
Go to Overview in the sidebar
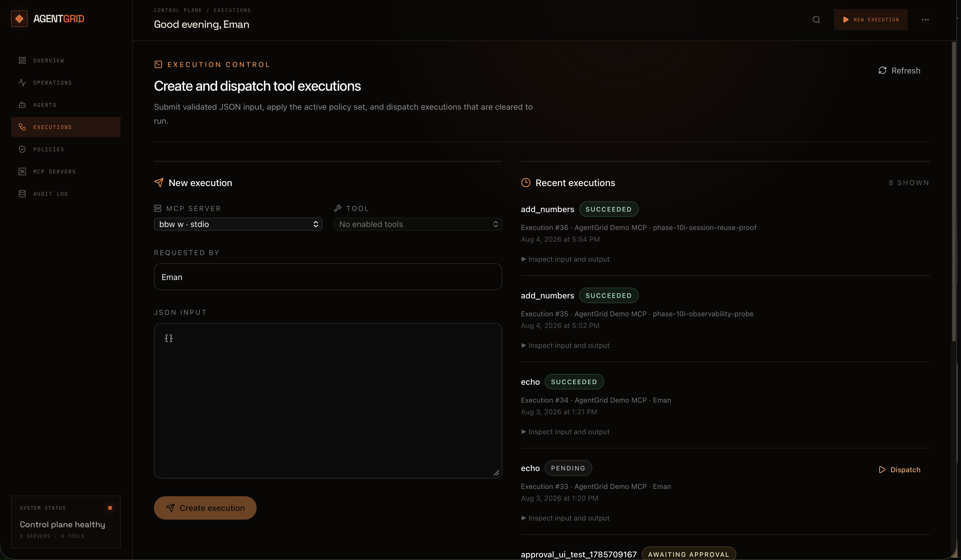tap(66, 60)
